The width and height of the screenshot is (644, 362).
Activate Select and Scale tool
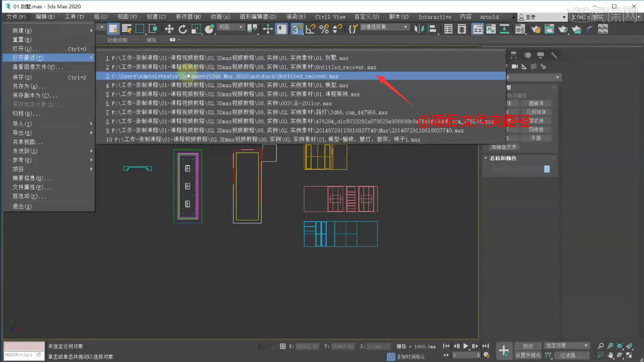pyautogui.click(x=196, y=29)
